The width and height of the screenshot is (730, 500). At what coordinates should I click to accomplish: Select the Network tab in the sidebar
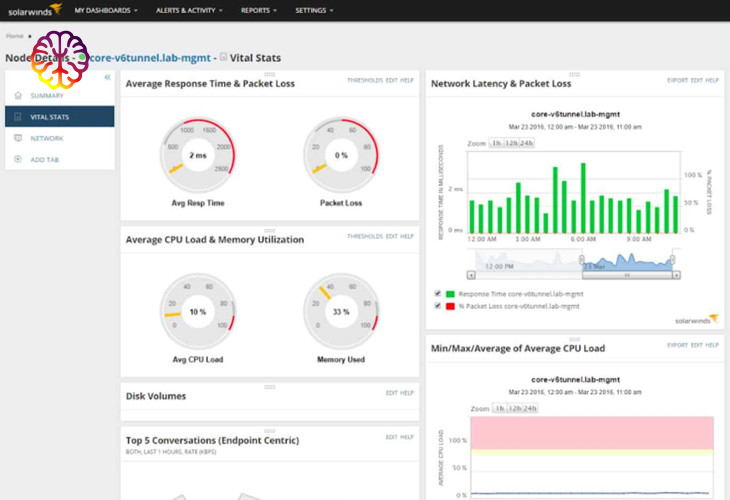60,138
